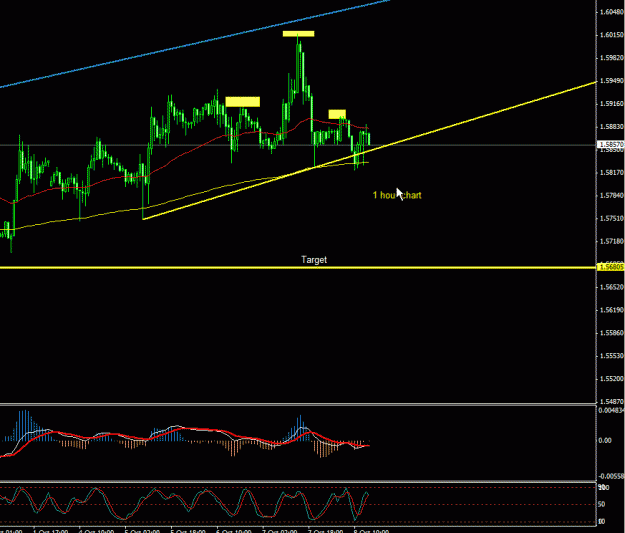Click the 0.004834 MACD scale value
The image size is (625, 533).
[611, 411]
